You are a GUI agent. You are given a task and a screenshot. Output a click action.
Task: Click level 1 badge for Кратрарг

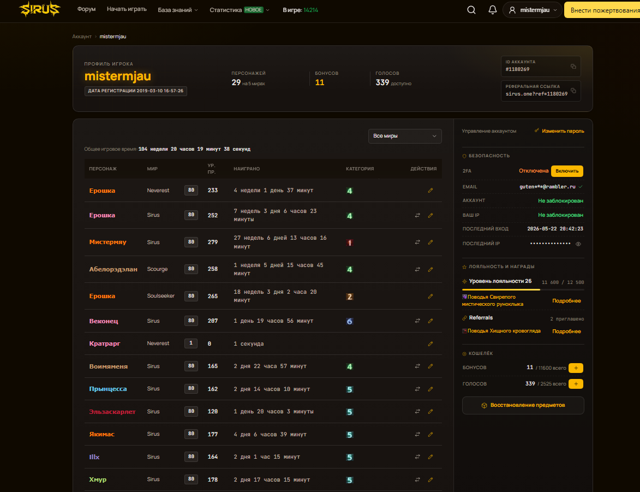pos(191,343)
